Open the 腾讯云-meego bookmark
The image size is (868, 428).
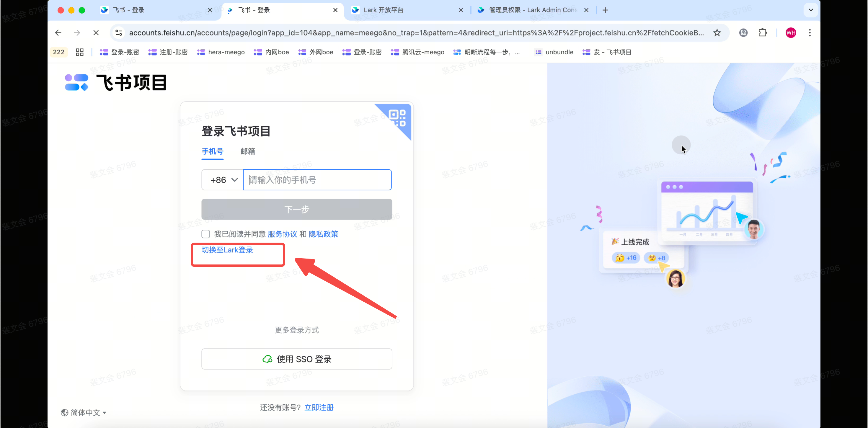[x=418, y=52]
